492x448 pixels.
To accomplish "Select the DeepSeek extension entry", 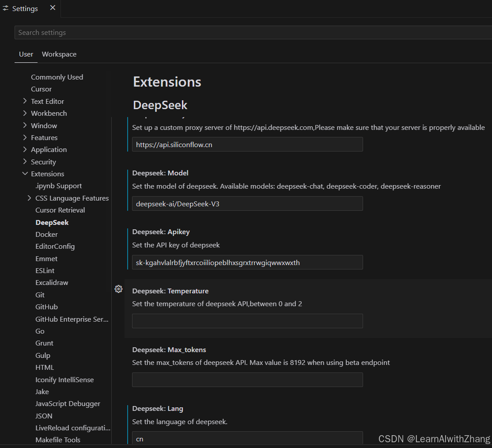I will point(52,222).
